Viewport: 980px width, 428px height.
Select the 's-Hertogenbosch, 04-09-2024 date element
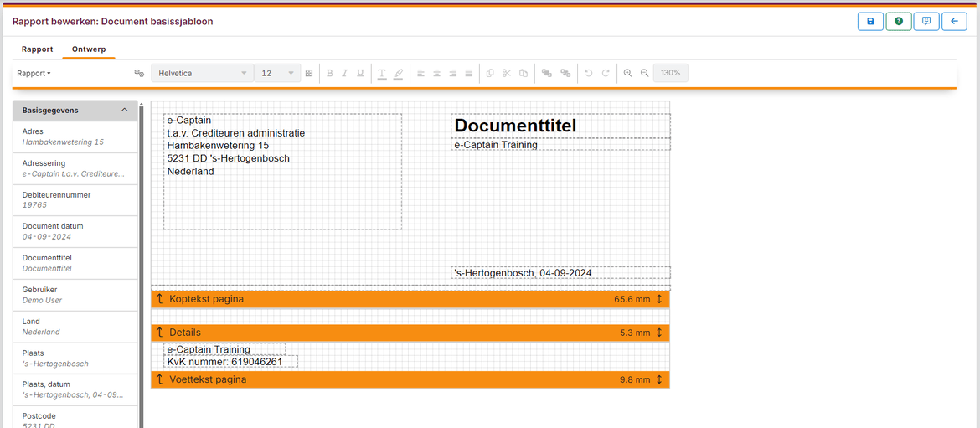[560, 273]
